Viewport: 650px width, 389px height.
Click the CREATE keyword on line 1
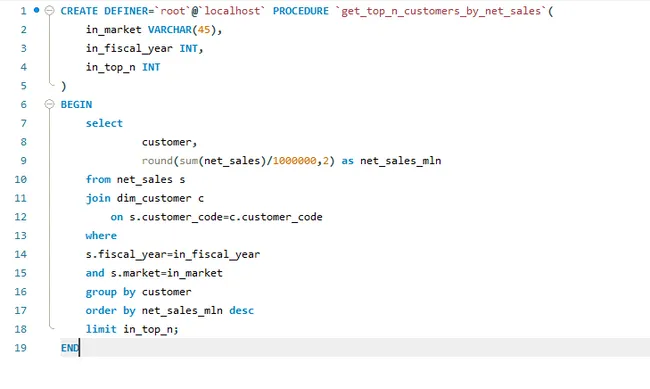pos(79,11)
